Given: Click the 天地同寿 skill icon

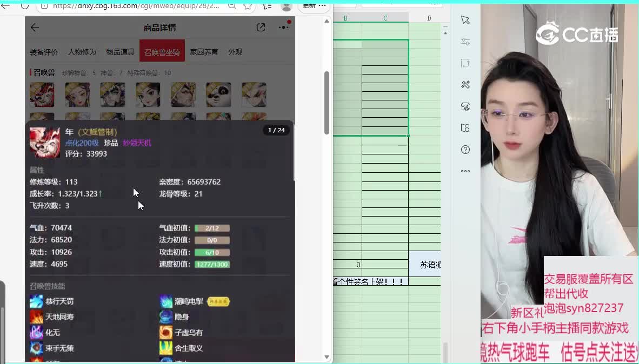Looking at the screenshot, I should click(x=36, y=317).
